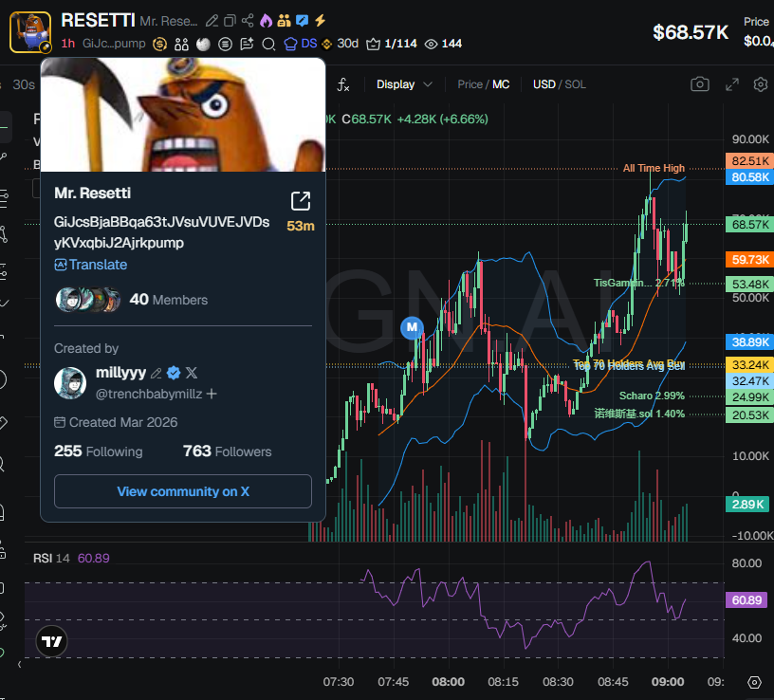Open the chart settings gear
774x700 pixels.
pyautogui.click(x=759, y=84)
